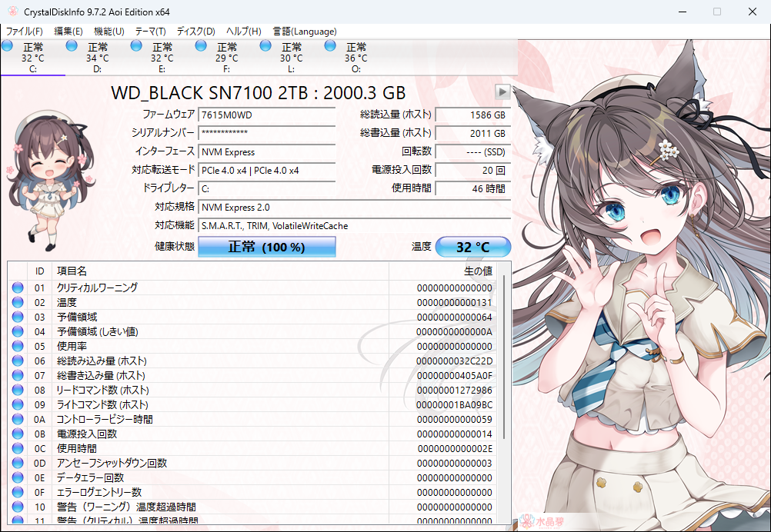The width and height of the screenshot is (771, 532).
Task: Click the status orb for 温度 attribute
Action: pos(18,303)
